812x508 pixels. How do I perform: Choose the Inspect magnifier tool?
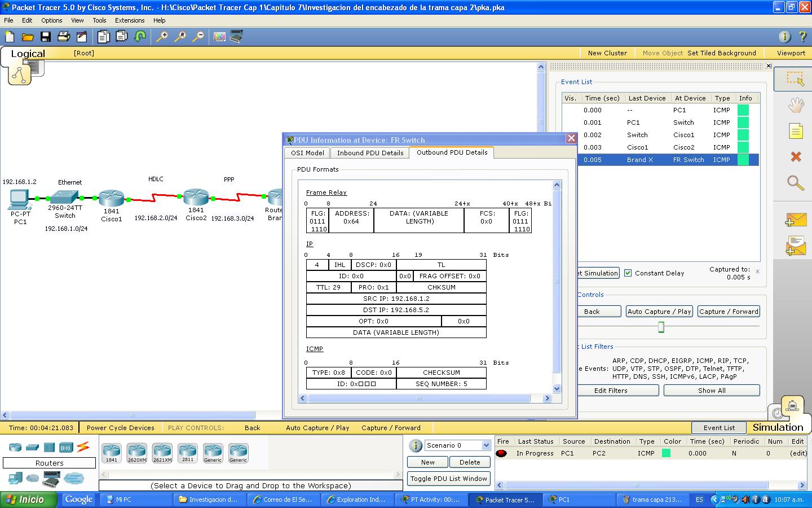click(796, 183)
